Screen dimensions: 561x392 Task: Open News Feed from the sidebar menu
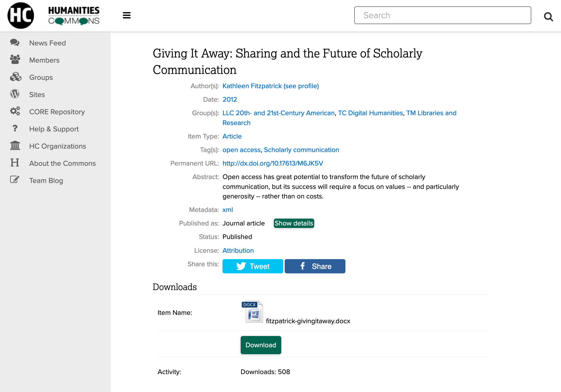[47, 43]
